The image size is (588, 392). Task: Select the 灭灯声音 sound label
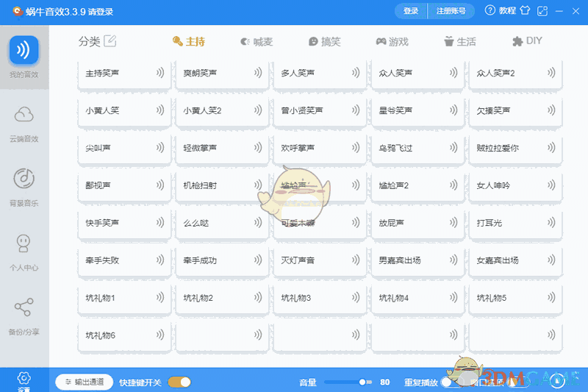tap(298, 260)
